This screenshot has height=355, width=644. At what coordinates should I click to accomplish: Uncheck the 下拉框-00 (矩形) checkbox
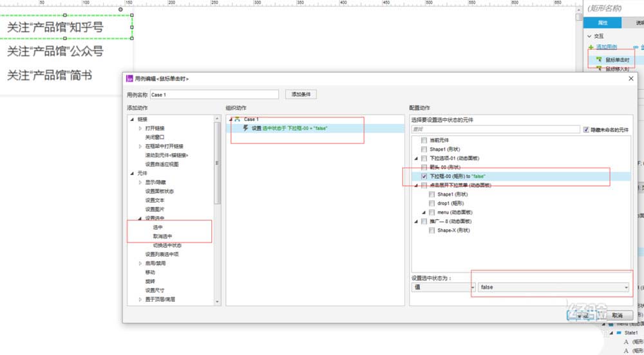424,176
